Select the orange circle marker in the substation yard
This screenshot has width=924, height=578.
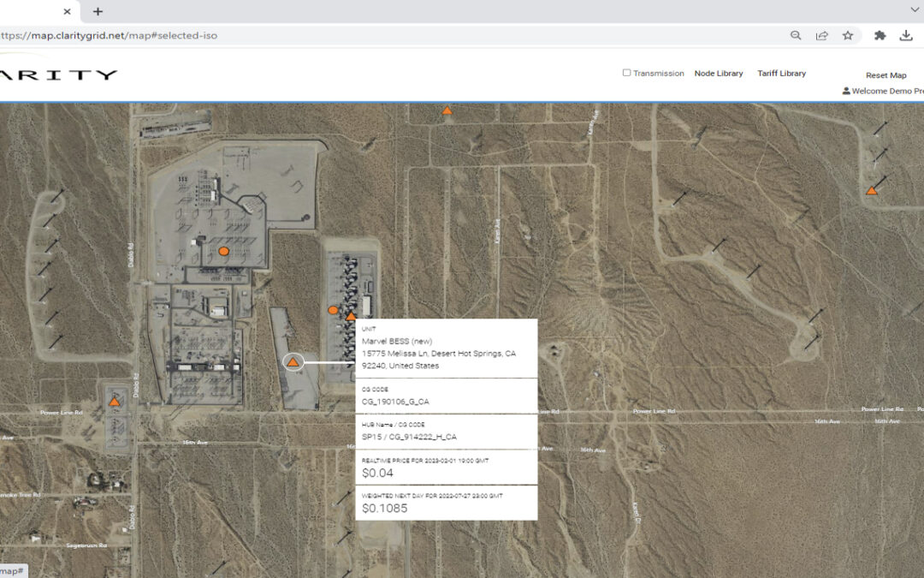[x=224, y=251]
